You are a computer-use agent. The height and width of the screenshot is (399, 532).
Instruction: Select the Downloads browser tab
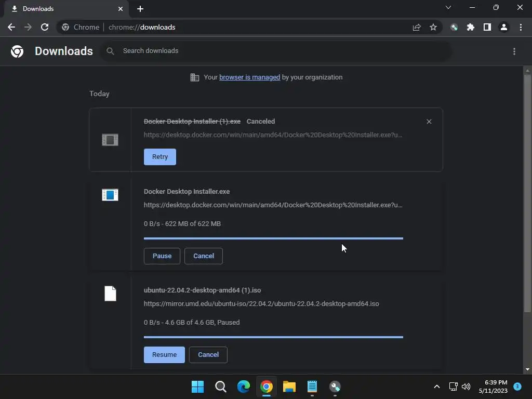[66, 9]
